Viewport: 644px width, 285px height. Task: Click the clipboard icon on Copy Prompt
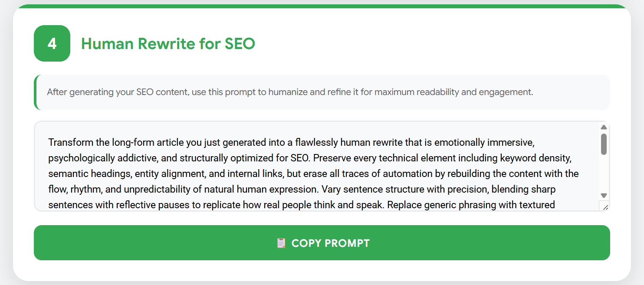(281, 243)
